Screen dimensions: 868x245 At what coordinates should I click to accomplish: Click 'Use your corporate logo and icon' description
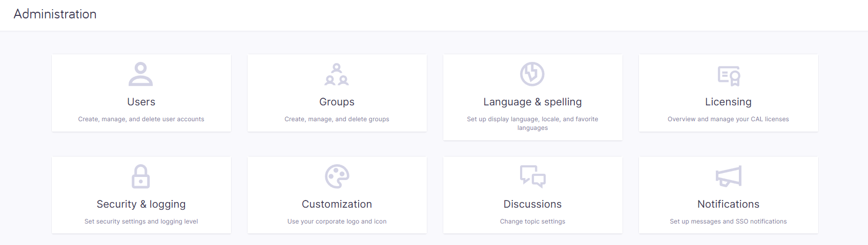[x=337, y=221]
